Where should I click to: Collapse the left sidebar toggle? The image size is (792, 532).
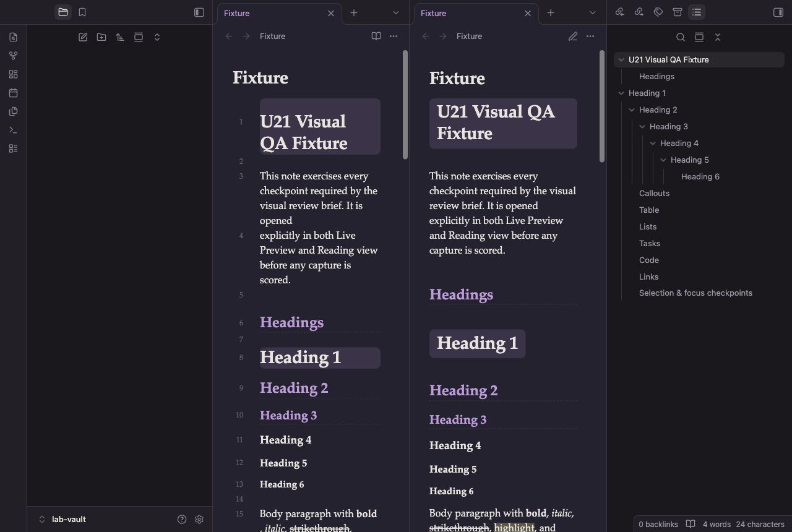pyautogui.click(x=199, y=12)
